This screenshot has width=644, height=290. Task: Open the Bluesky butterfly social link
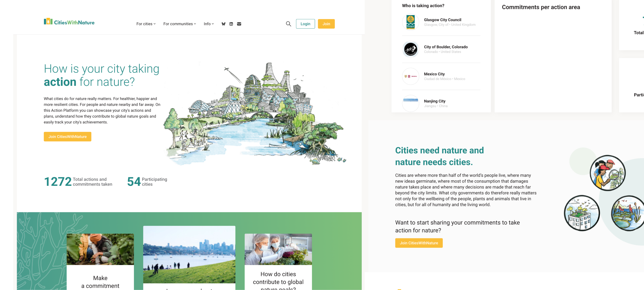point(223,24)
